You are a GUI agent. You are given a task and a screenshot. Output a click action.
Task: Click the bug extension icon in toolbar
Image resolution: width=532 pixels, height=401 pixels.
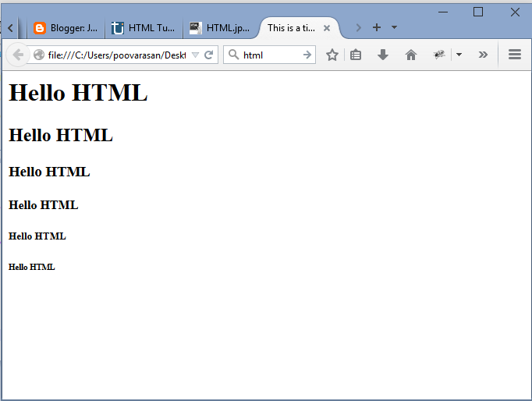pos(439,55)
